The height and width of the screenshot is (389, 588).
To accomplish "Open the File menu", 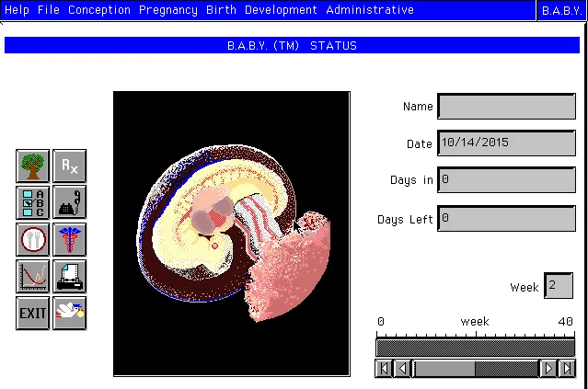I will click(49, 10).
